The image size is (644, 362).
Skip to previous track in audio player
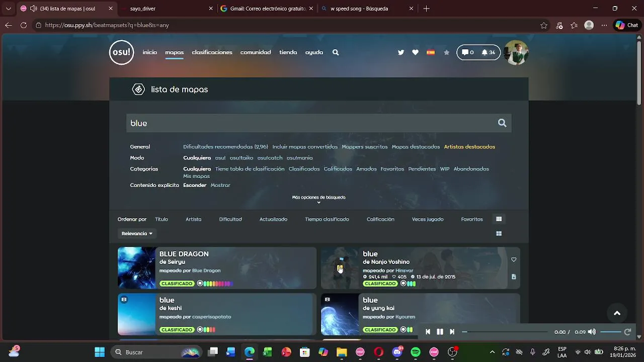[x=428, y=332]
